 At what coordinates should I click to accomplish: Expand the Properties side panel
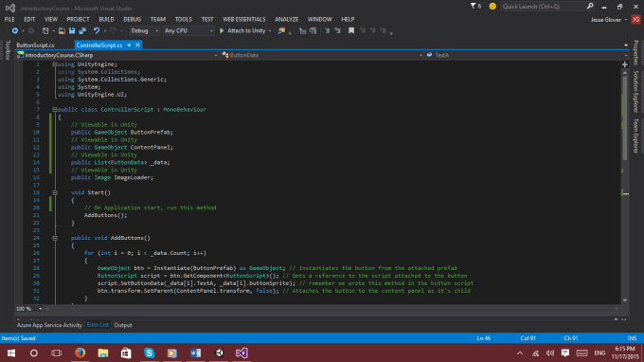pos(635,53)
